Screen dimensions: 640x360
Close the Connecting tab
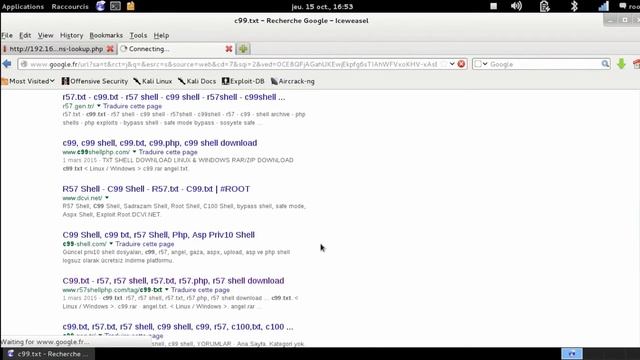pyautogui.click(x=229, y=49)
